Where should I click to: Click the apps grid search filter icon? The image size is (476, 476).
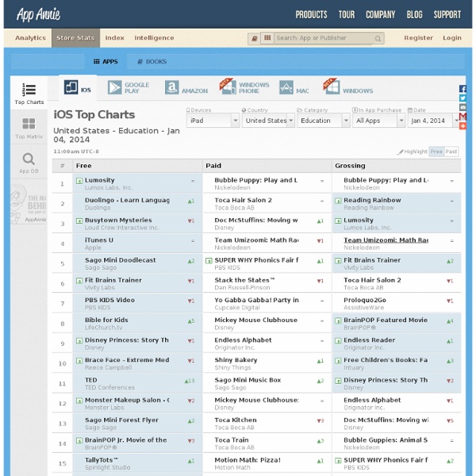click(267, 38)
